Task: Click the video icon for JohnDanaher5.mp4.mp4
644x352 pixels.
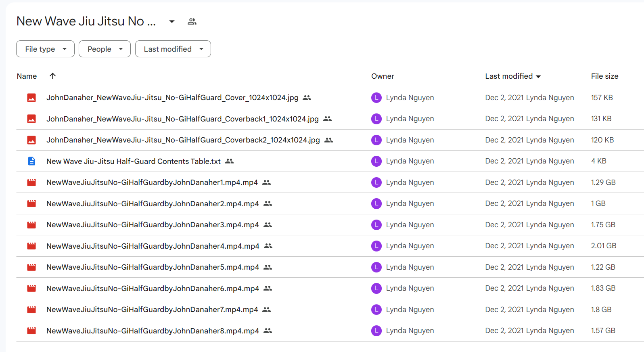Action: coord(31,267)
